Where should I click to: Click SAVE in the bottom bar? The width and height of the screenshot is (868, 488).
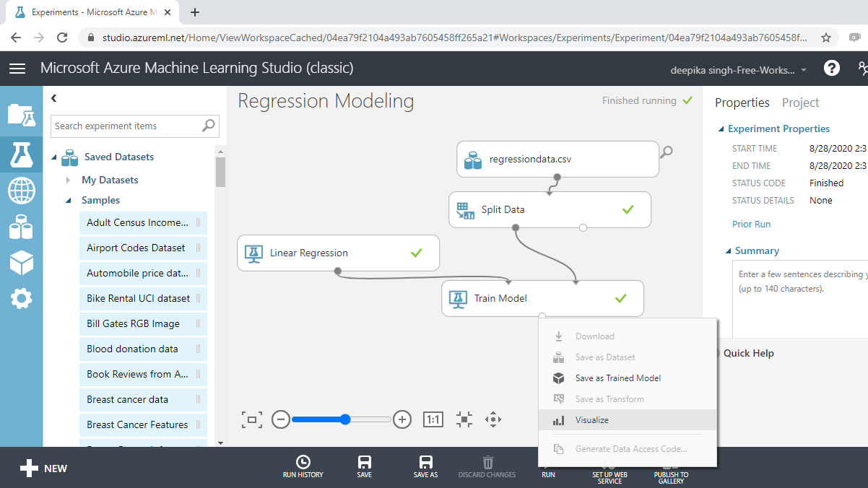365,467
